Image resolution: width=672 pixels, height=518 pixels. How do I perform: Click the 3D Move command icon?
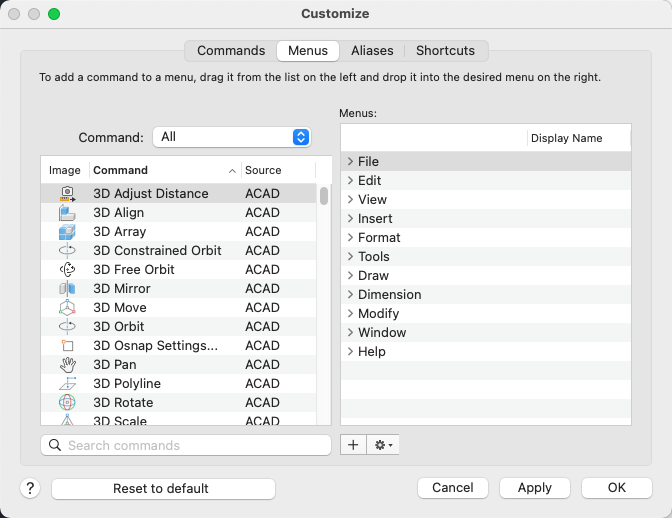pyautogui.click(x=68, y=308)
